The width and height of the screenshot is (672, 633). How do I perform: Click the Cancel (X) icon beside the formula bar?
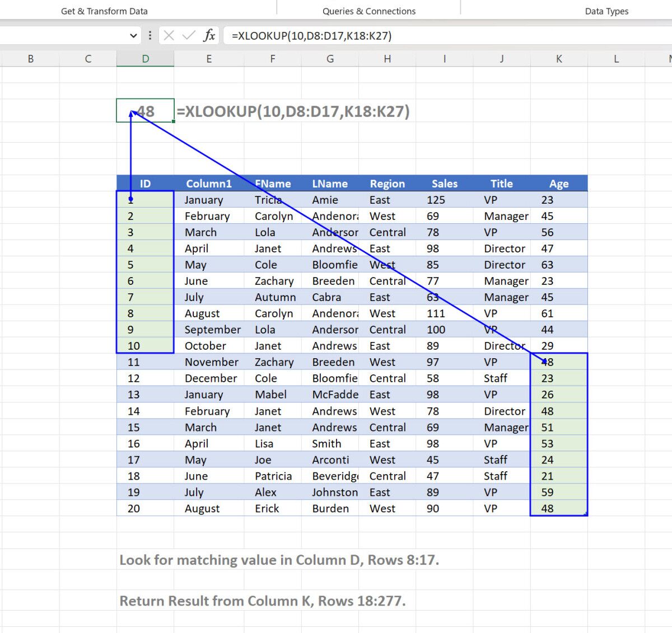(x=169, y=35)
